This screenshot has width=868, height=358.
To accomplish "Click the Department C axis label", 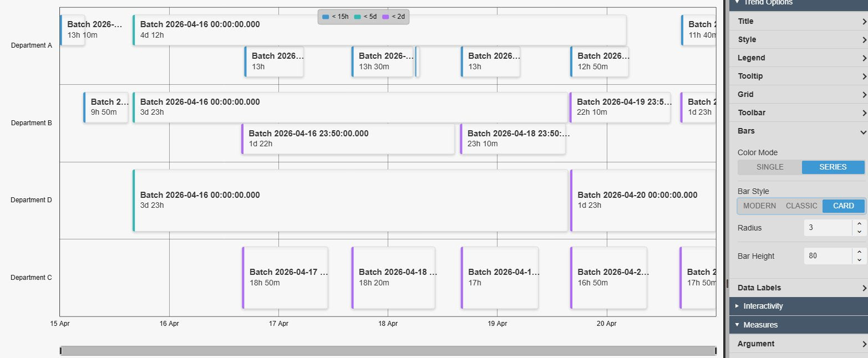I will pyautogui.click(x=31, y=278).
